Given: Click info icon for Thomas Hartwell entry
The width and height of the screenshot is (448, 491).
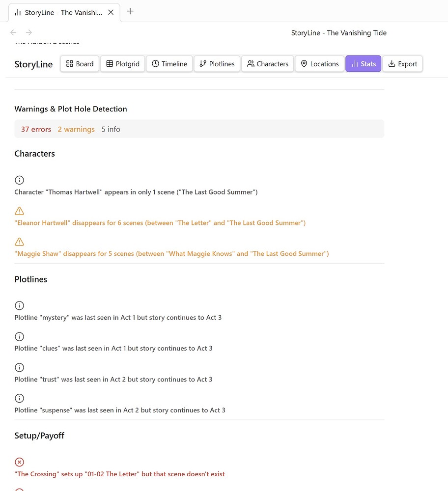Looking at the screenshot, I should click(20, 180).
